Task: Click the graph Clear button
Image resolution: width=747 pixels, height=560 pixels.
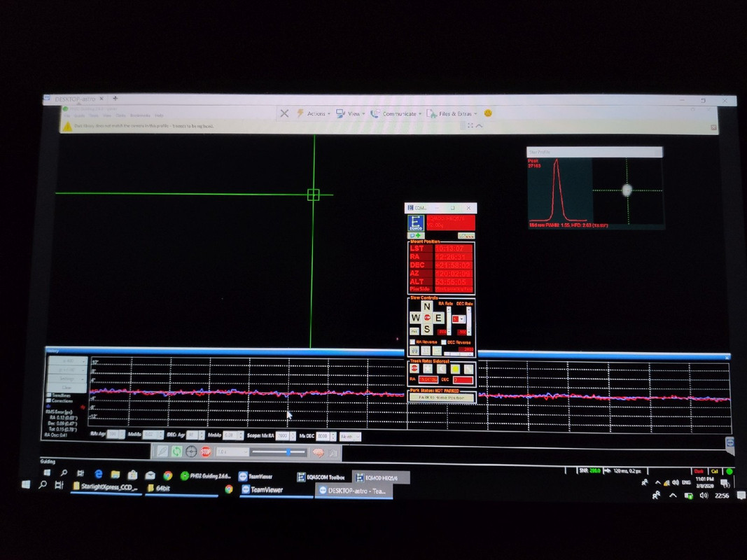Action: [x=67, y=388]
